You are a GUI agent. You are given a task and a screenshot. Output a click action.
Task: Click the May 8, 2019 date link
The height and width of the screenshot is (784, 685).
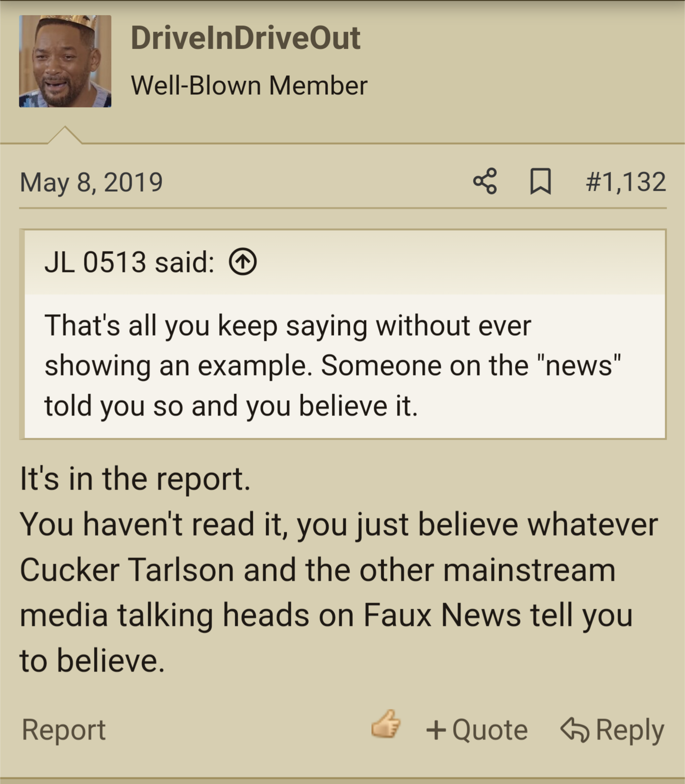(91, 182)
